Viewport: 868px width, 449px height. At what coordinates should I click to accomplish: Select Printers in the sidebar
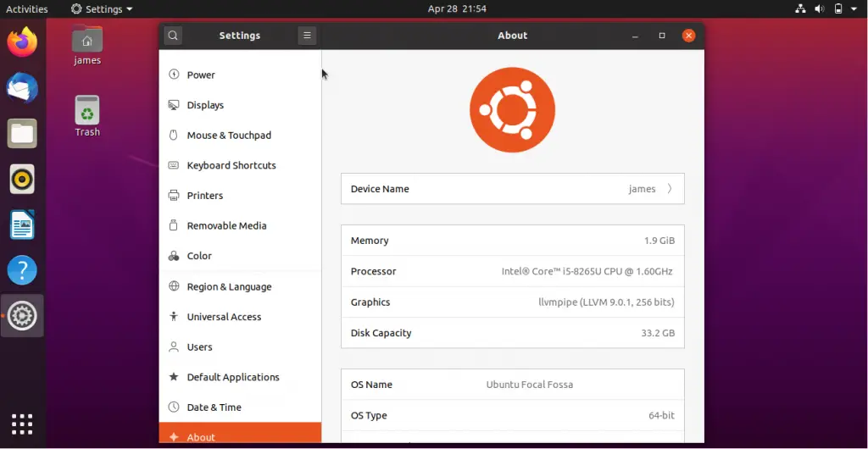pos(240,195)
